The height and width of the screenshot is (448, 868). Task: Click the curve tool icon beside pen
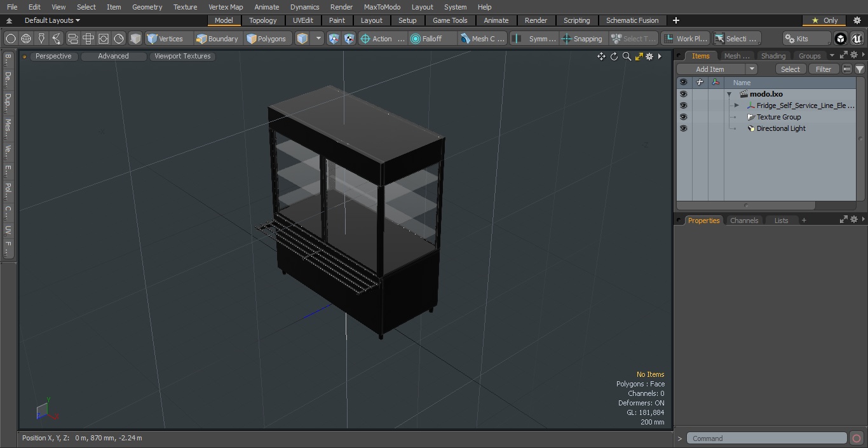(57, 39)
